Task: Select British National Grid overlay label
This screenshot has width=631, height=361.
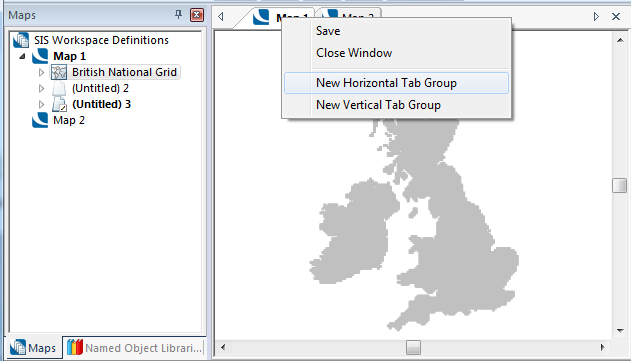Action: 124,72
